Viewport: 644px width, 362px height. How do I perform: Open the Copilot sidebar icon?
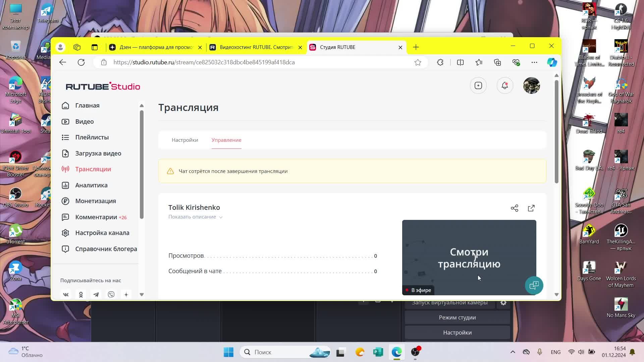coord(552,62)
